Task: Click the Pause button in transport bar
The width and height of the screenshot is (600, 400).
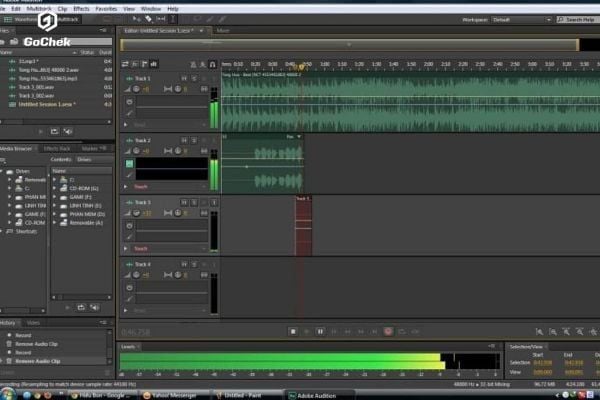Action: (320, 331)
